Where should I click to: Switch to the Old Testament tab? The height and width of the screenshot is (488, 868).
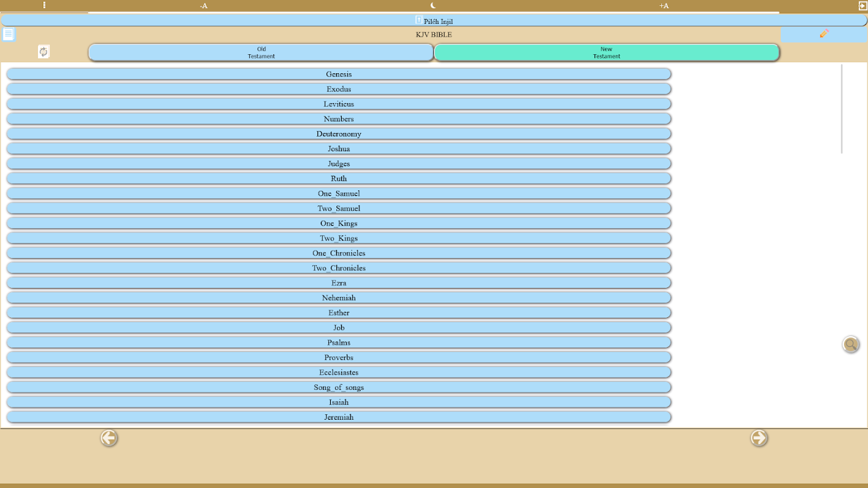(261, 52)
